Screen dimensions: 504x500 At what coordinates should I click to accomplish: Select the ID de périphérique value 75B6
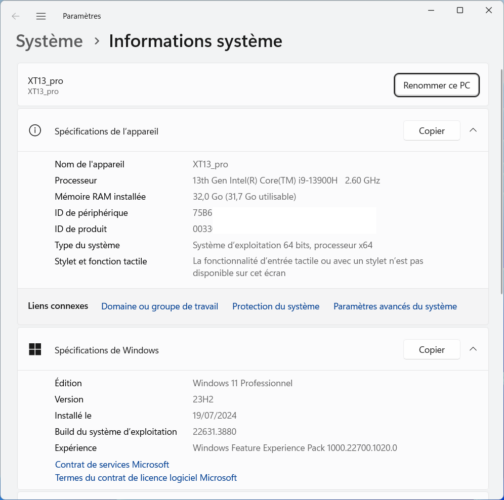[x=202, y=213]
